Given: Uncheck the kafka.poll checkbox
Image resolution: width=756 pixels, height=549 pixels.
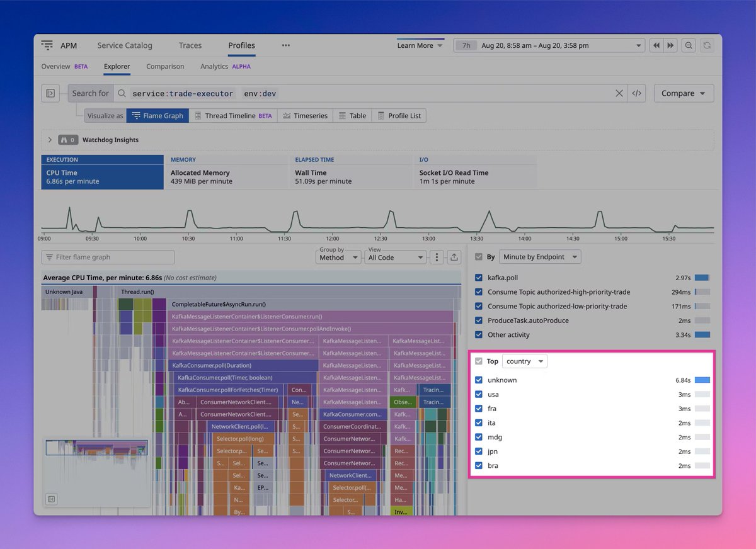Looking at the screenshot, I should coord(479,278).
